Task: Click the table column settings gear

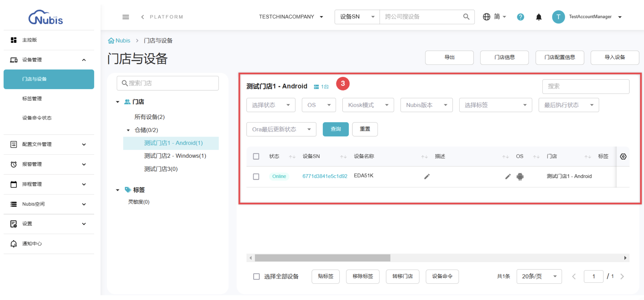Action: pos(623,156)
